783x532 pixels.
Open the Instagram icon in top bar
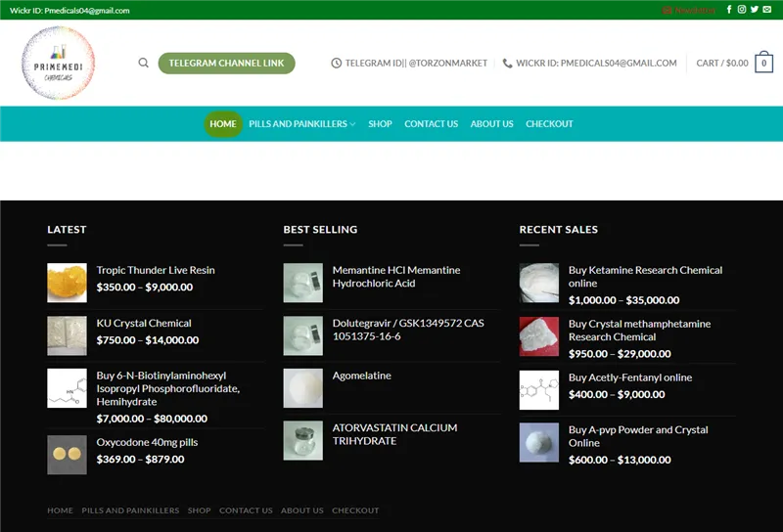point(742,10)
